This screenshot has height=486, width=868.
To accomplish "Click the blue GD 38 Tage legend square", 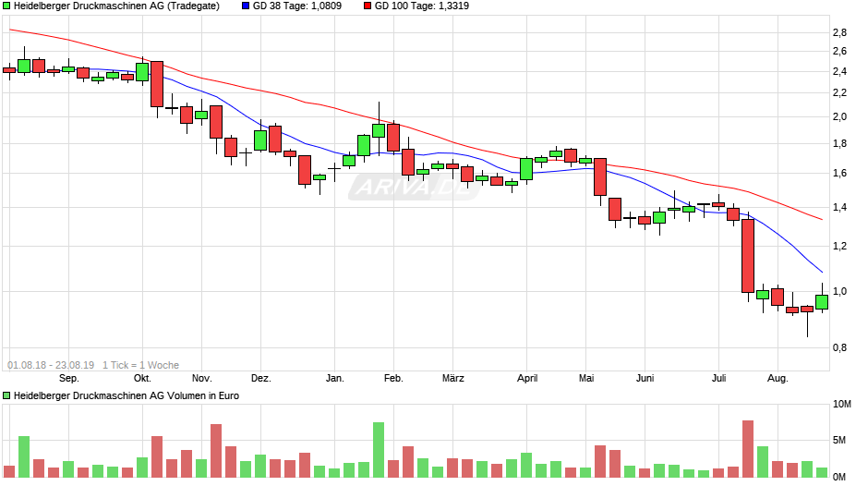I will pyautogui.click(x=246, y=6).
